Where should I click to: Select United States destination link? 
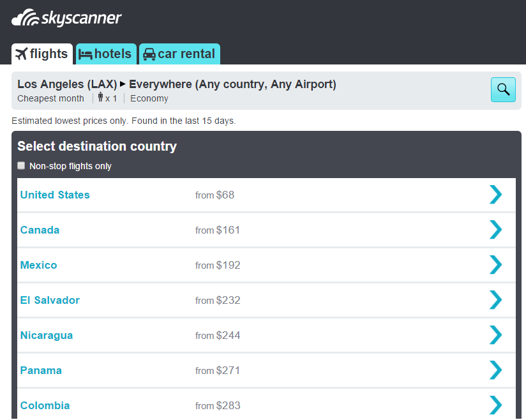coord(55,195)
